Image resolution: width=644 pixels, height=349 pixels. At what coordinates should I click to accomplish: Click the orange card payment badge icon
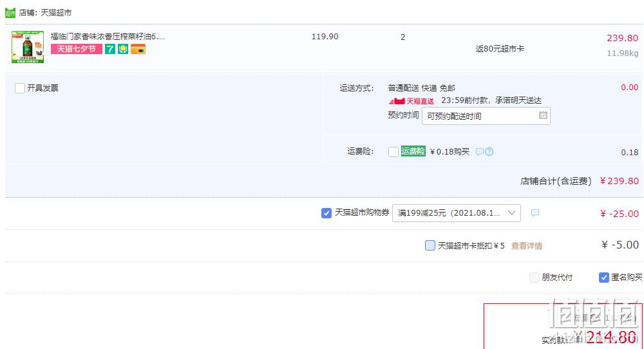click(138, 50)
